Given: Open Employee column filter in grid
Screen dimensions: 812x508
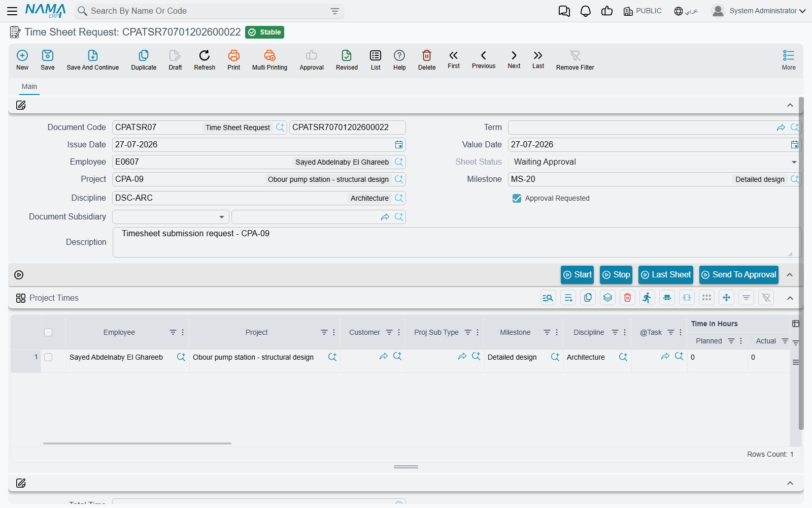Looking at the screenshot, I should pos(173,332).
